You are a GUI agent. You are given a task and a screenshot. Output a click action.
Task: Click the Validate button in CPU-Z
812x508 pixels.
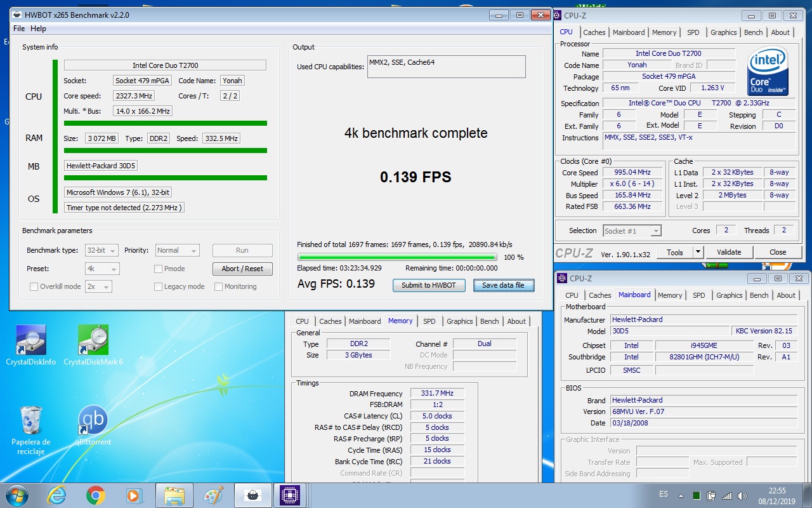tap(729, 252)
